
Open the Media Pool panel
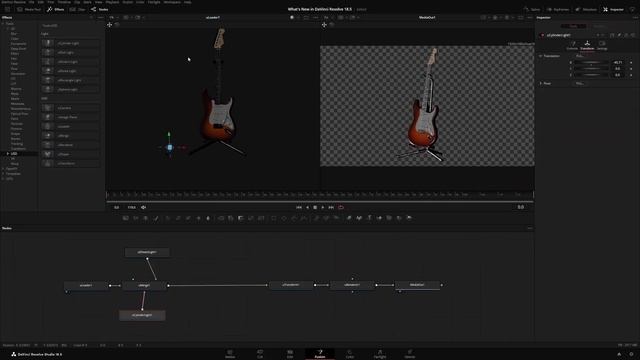click(x=29, y=9)
